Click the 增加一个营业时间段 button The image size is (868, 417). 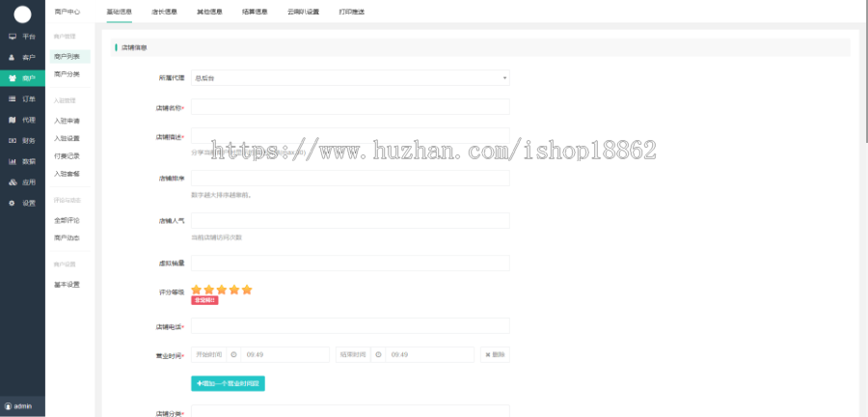point(228,384)
